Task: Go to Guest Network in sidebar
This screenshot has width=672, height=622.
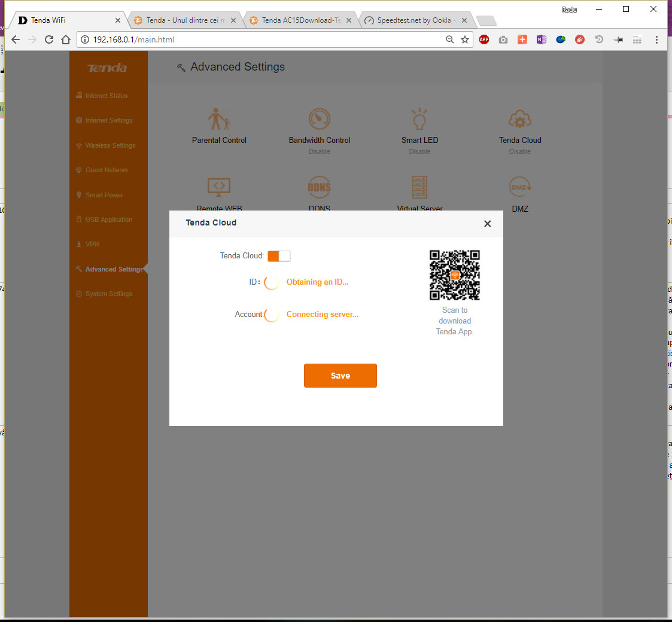Action: tap(107, 170)
